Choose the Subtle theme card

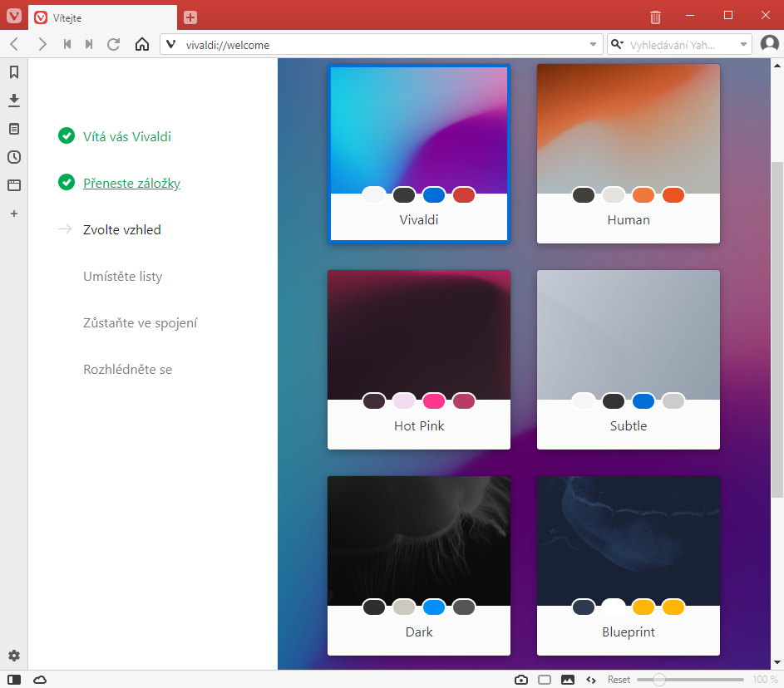(629, 359)
